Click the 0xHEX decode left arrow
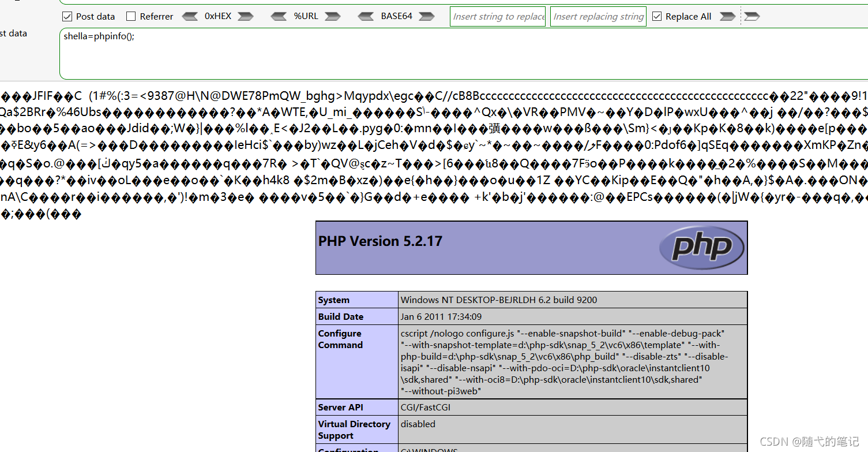Viewport: 868px width, 452px height. coord(190,16)
